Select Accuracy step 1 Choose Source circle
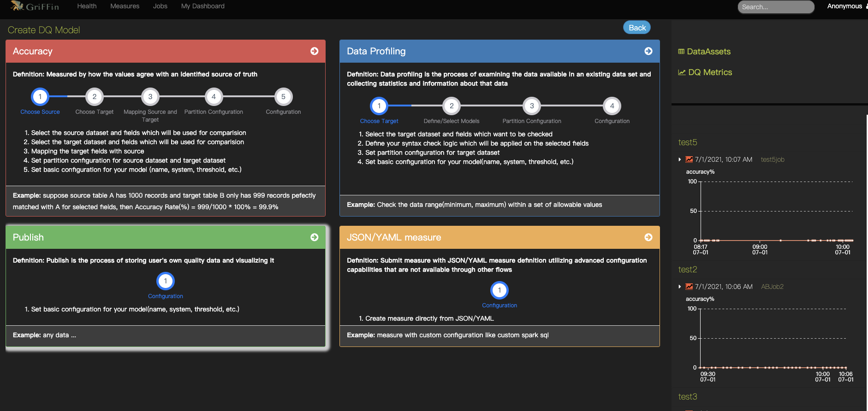This screenshot has height=411, width=868. (40, 97)
